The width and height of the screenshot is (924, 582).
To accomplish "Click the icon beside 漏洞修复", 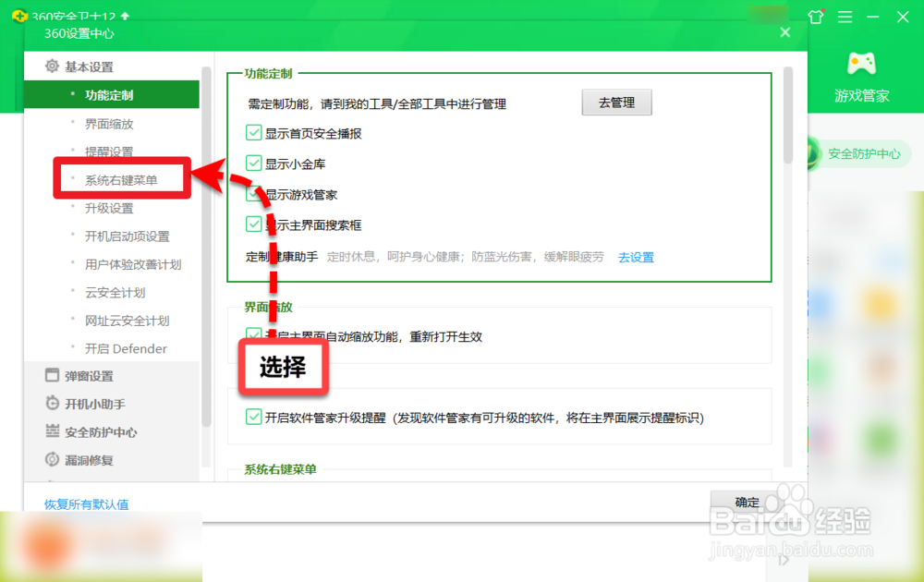I will pos(52,459).
